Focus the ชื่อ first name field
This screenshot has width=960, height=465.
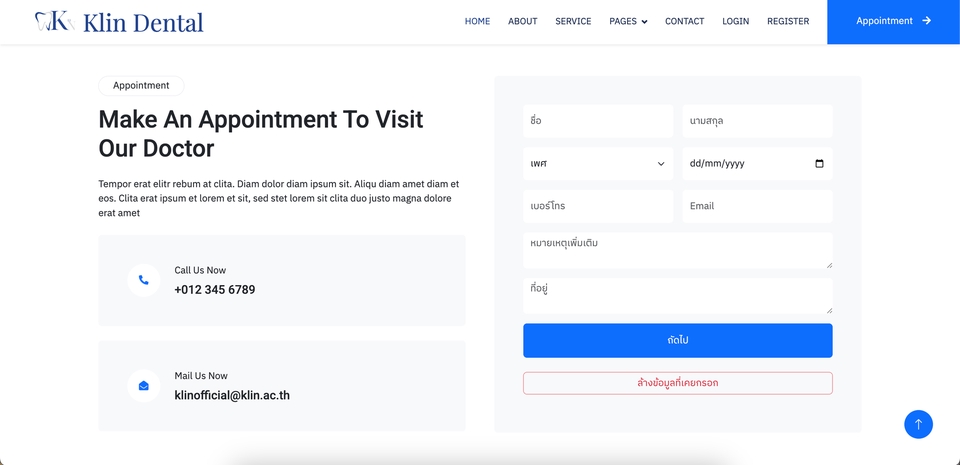598,121
